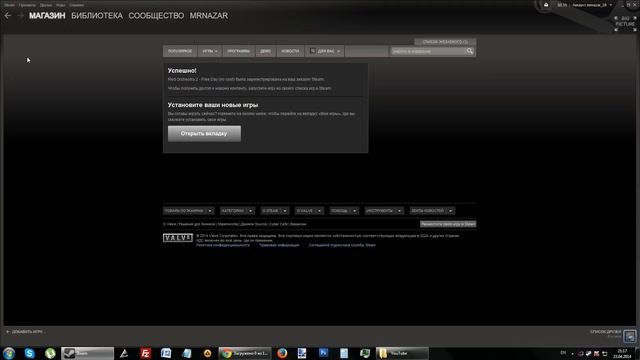The image size is (640, 360).
Task: Open the privacy policy footer link
Action: [222, 245]
